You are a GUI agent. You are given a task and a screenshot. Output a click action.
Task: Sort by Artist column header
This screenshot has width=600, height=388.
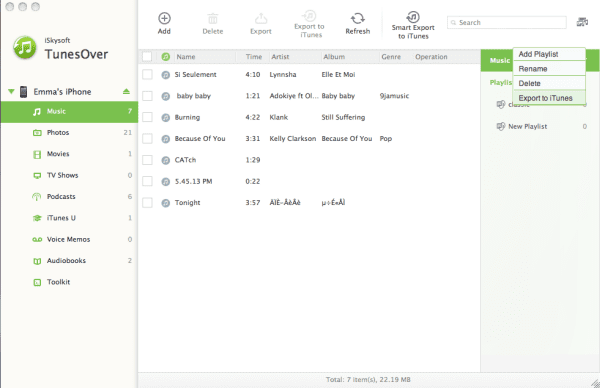(280, 57)
